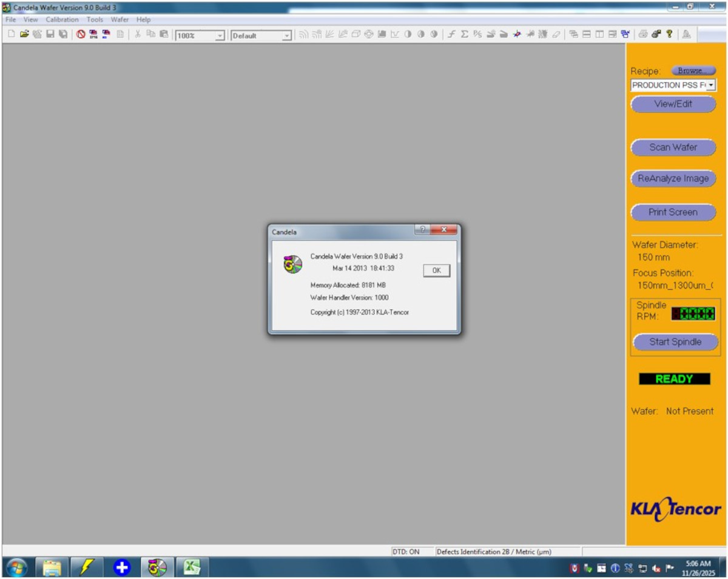Expand the Default combo box
728x579 pixels.
click(286, 36)
